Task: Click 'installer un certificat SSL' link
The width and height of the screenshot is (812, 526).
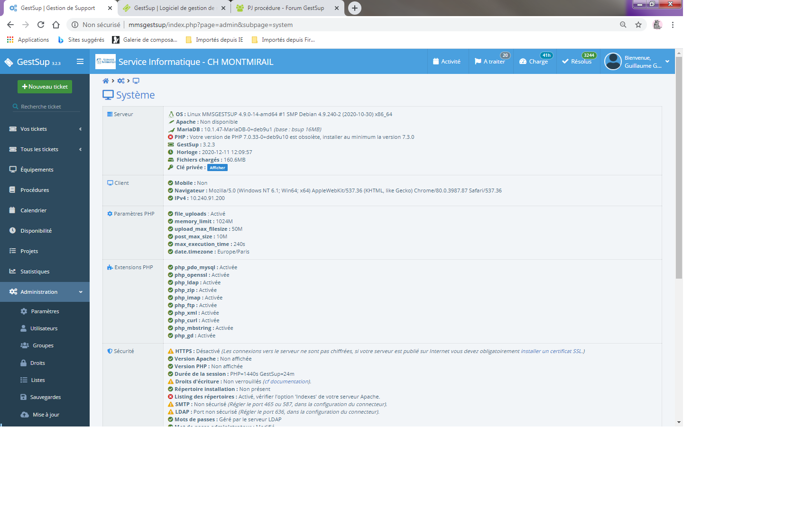Action: [x=551, y=351]
